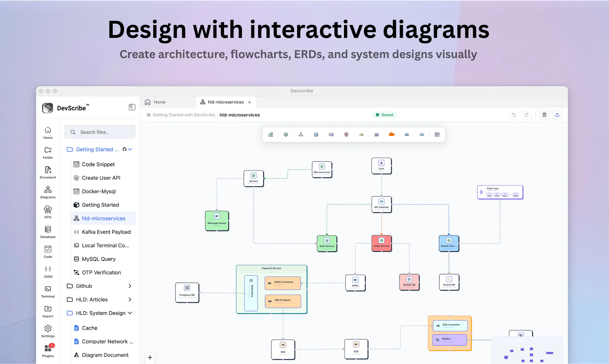Viewport: 609px width, 364px height.
Task: Open Computer Network document
Action: click(104, 342)
